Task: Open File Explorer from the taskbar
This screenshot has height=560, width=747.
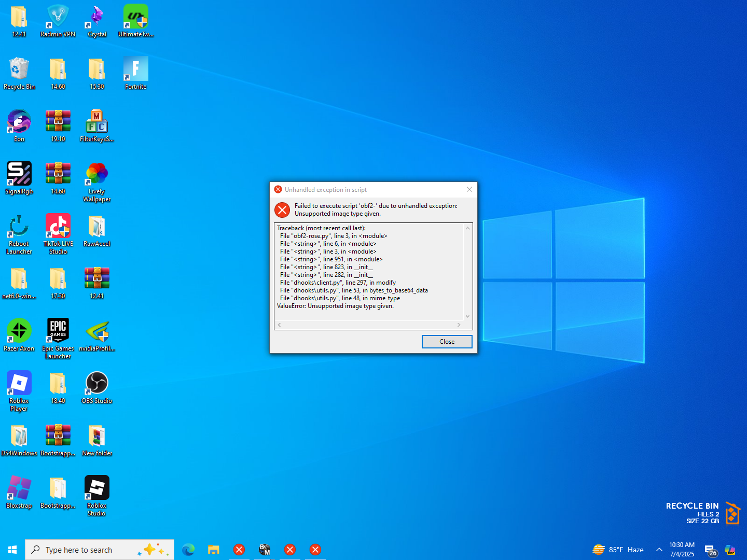Action: pyautogui.click(x=214, y=550)
